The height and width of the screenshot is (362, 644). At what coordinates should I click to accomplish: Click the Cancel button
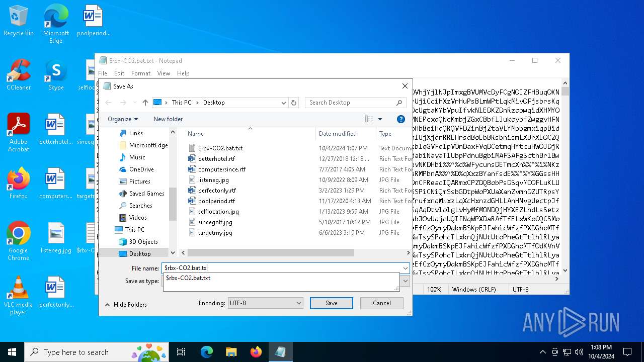(382, 303)
